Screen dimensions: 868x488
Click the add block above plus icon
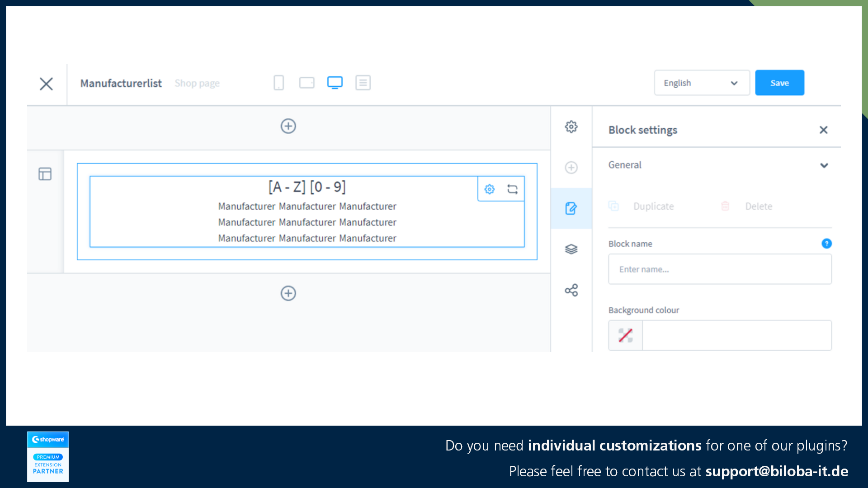tap(288, 126)
